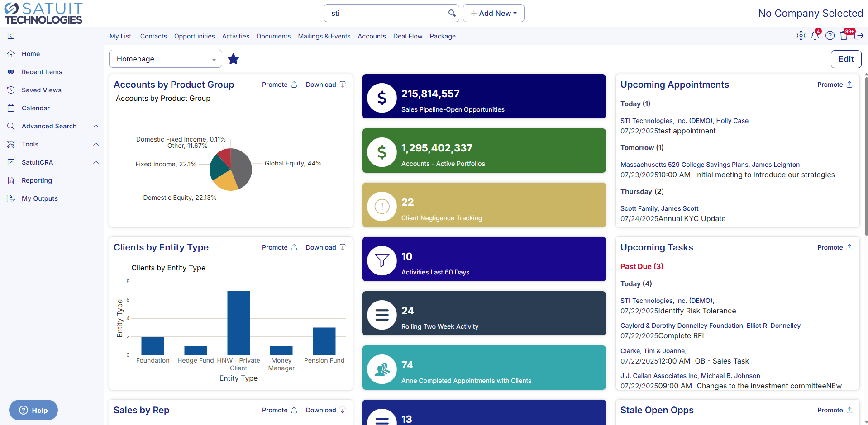Click the page vertical scrollbar
The height and width of the screenshot is (425, 868).
pyautogui.click(x=866, y=156)
